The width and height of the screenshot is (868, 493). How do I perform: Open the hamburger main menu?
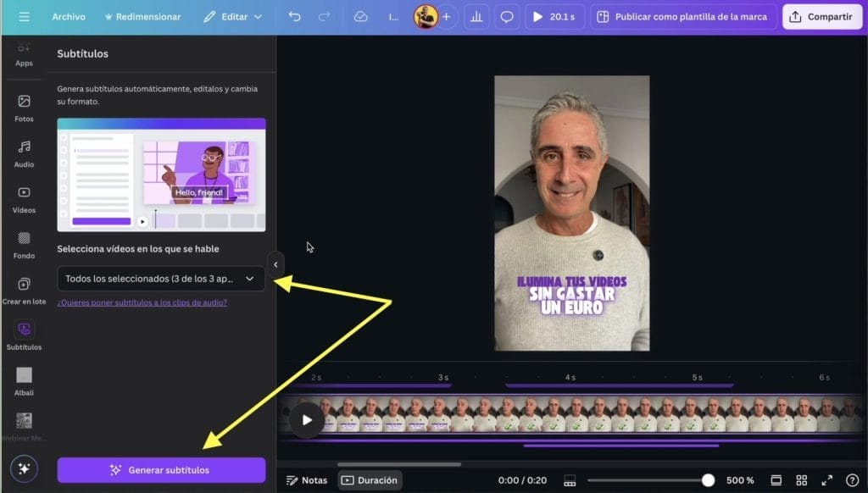click(24, 17)
